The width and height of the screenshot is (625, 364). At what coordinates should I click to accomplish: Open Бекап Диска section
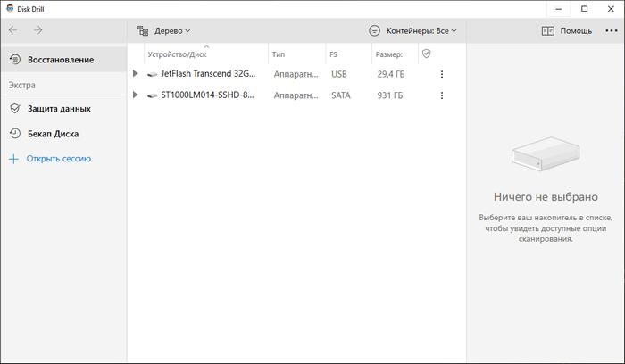pyautogui.click(x=53, y=134)
